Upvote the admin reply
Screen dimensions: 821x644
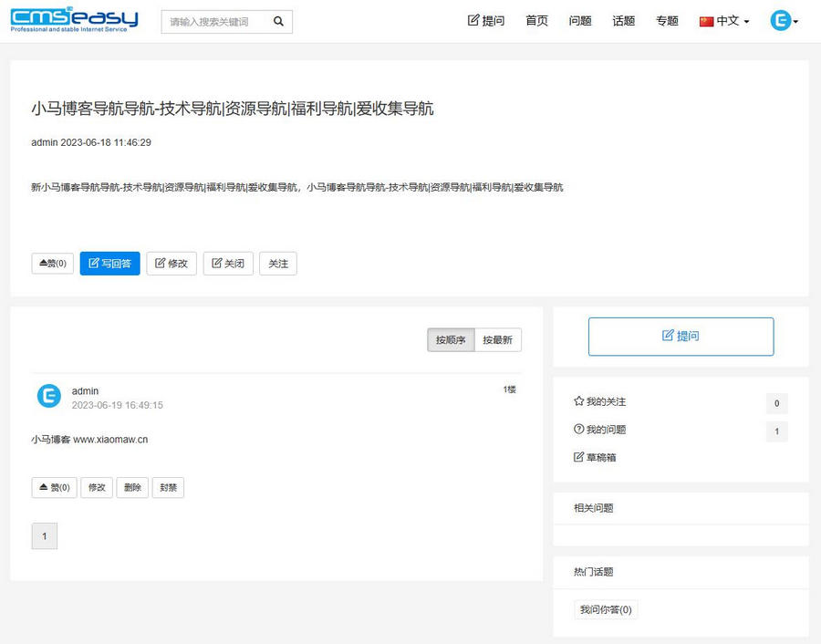tap(54, 487)
